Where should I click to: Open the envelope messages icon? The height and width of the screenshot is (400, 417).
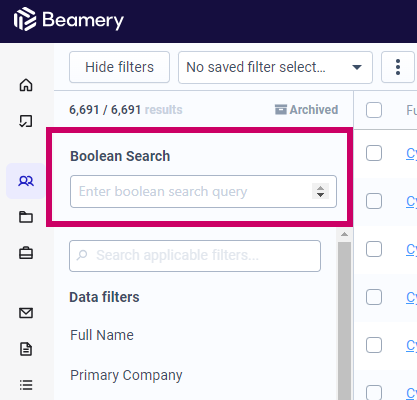click(26, 313)
